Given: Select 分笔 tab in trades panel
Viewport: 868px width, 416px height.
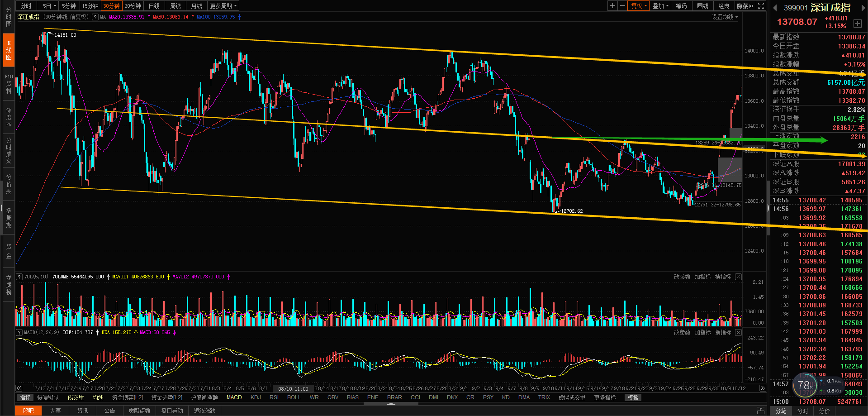Looking at the screenshot, I should (x=781, y=411).
